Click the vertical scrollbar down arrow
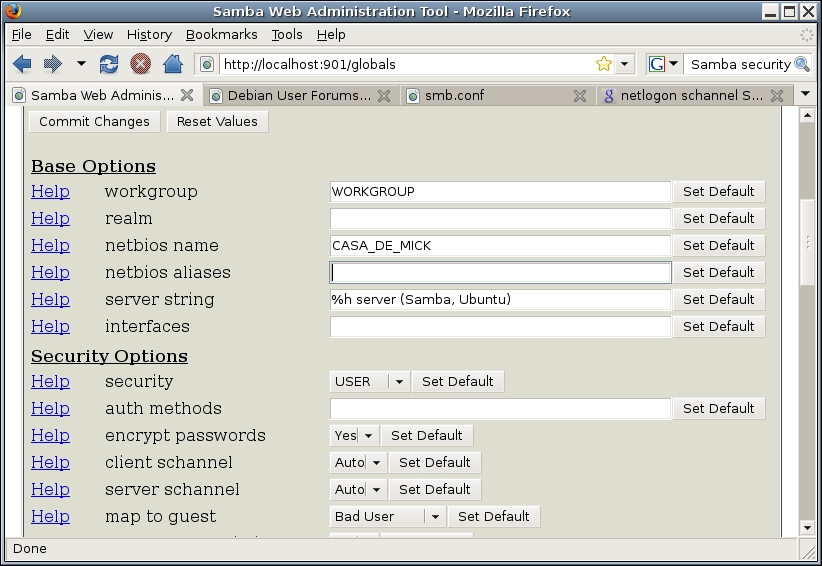This screenshot has width=822, height=566. coord(807,527)
